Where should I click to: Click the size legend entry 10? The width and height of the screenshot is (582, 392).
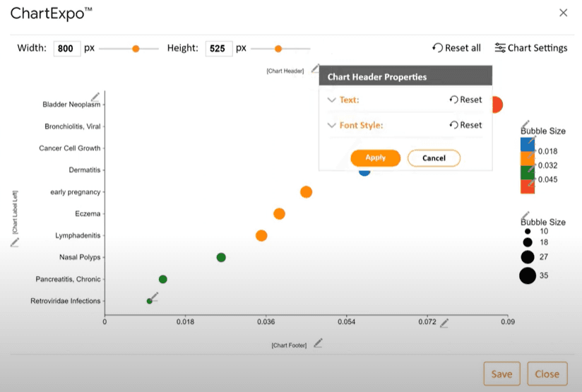(544, 231)
